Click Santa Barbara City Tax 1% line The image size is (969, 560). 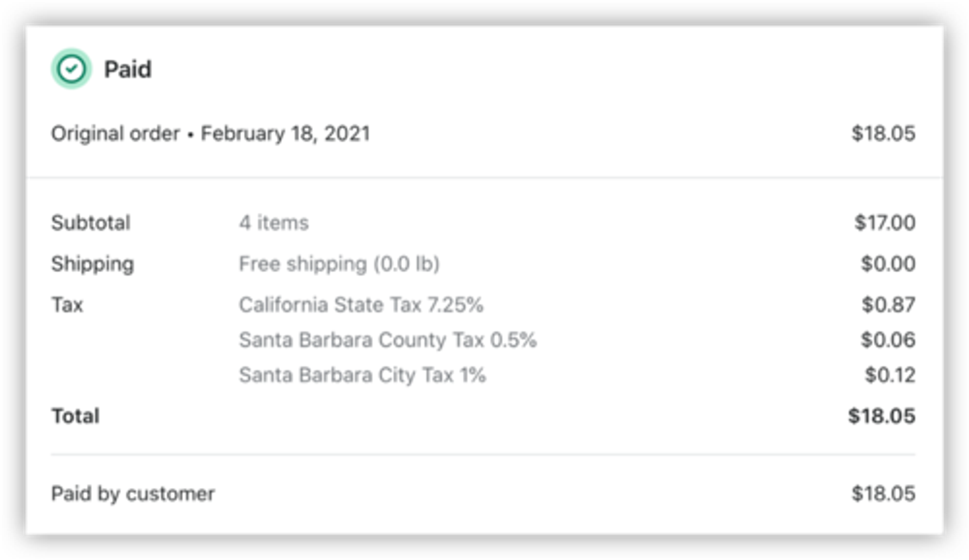click(362, 375)
